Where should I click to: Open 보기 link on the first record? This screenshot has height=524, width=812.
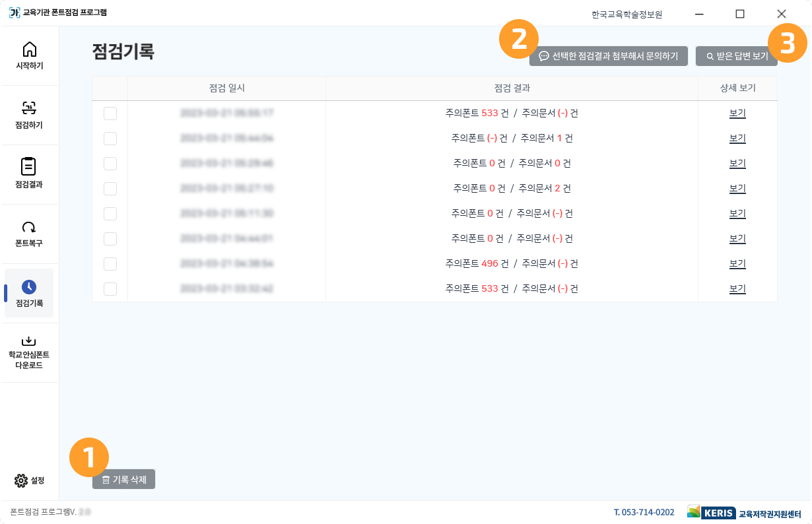coord(737,113)
